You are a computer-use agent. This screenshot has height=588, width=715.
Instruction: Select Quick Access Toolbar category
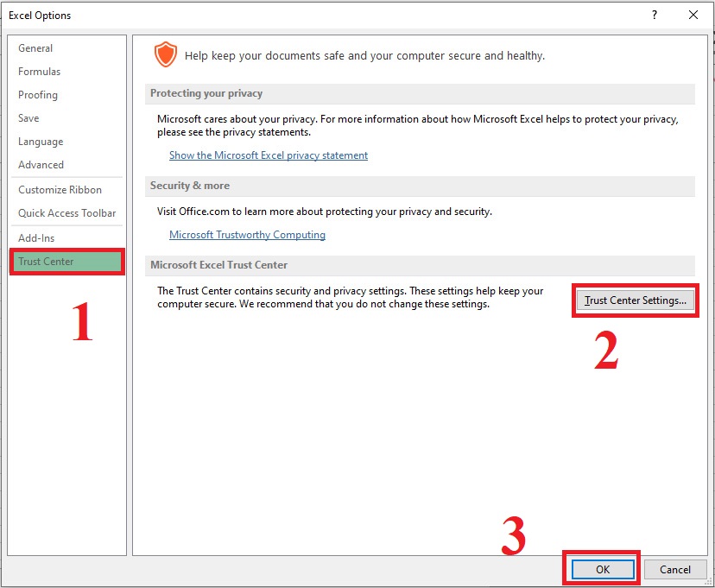coord(66,213)
